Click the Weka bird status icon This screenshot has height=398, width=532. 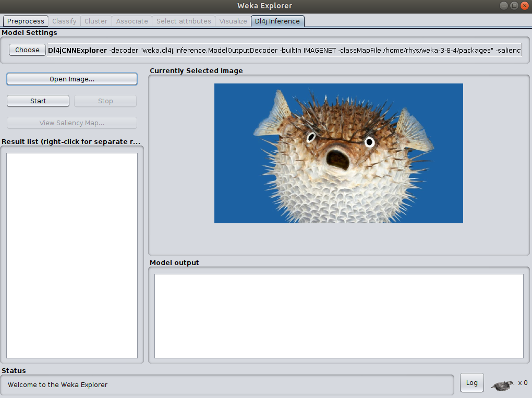[503, 385]
